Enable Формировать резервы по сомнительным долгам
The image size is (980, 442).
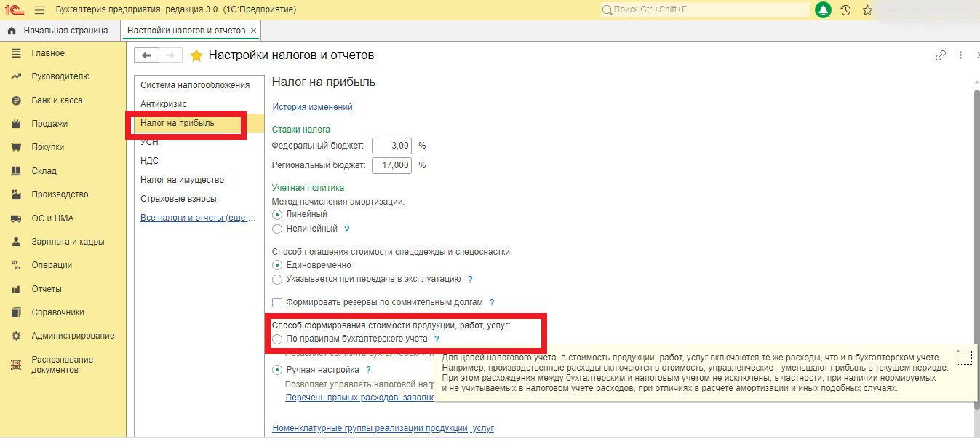(x=277, y=302)
